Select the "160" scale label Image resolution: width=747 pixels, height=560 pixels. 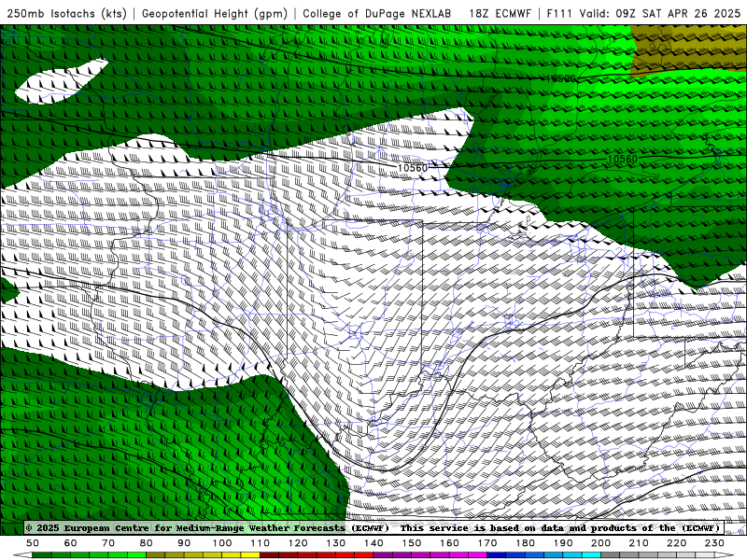point(449,543)
